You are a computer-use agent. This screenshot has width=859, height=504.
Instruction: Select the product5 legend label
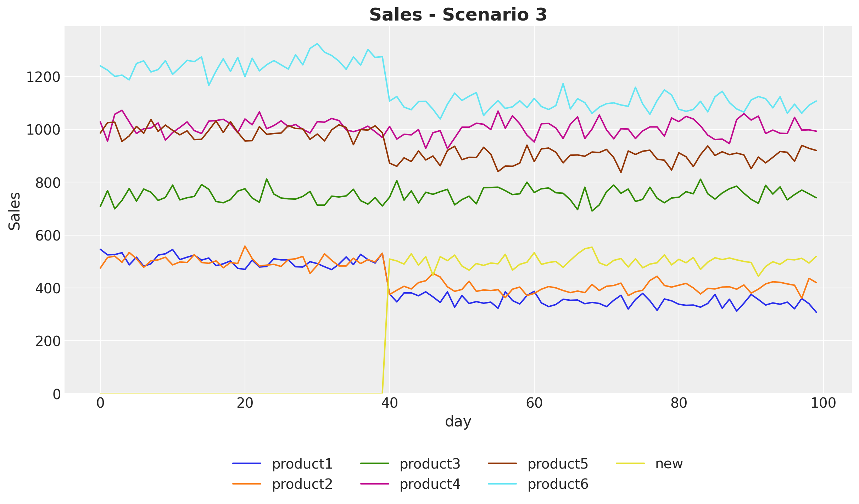tap(558, 464)
